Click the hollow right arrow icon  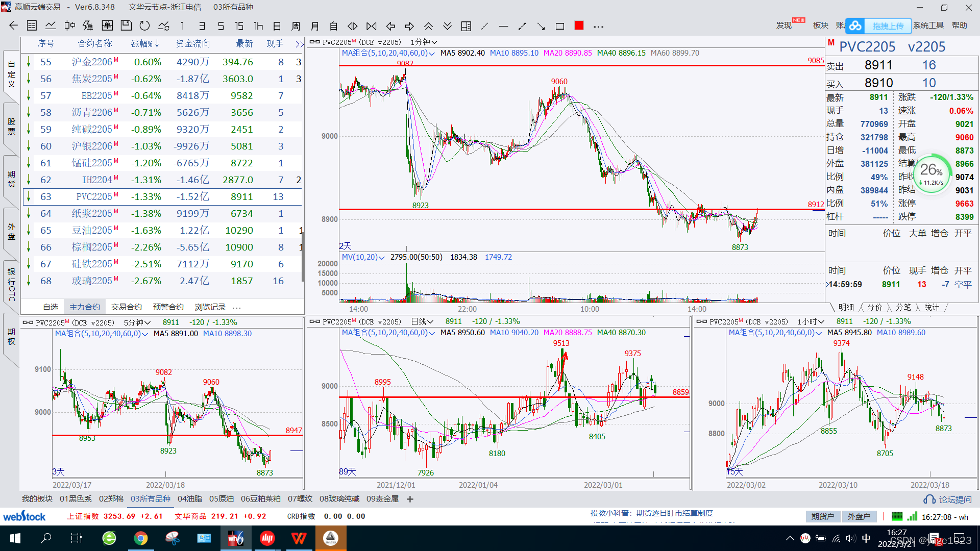coord(409,26)
